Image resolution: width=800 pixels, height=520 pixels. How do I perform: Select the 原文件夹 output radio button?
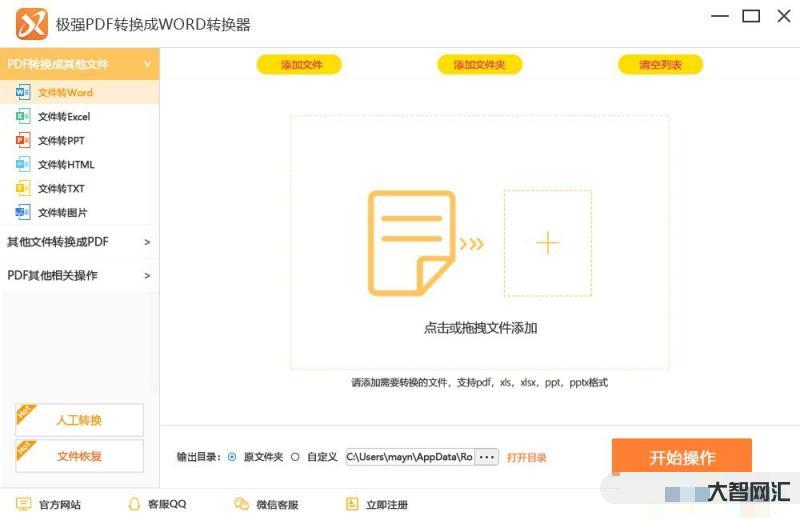(x=232, y=457)
